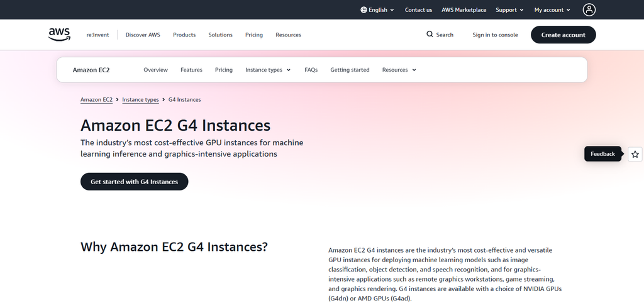Click the magnifier Search icon

(430, 34)
